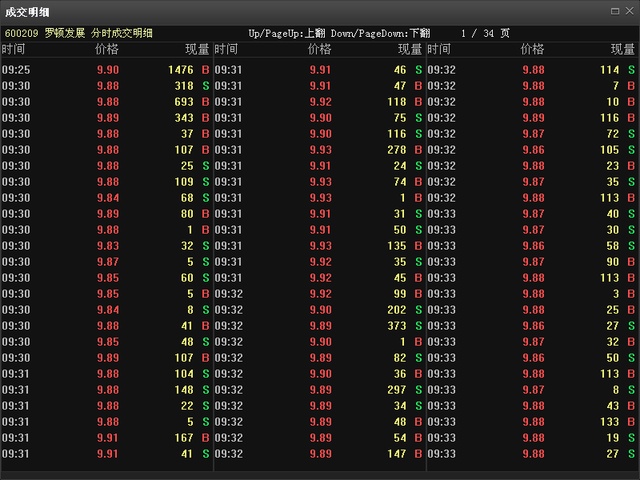Click the Up/PageUp:上翻 hint
640x480 pixels.
coord(287,33)
